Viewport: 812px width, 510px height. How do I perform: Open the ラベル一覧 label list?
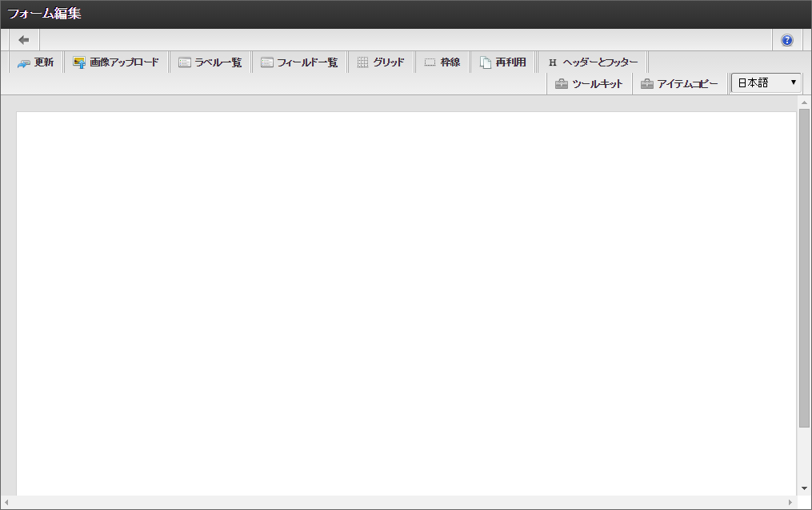coord(210,61)
